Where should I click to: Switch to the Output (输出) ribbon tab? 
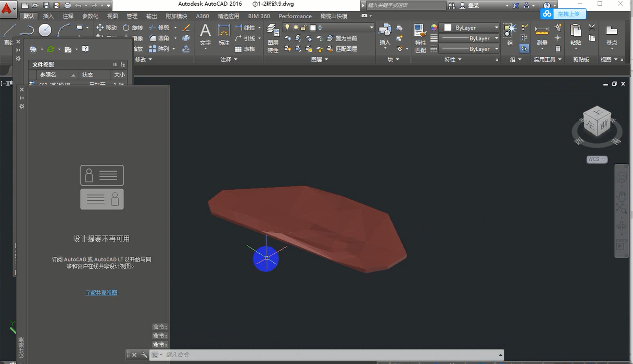tap(151, 16)
